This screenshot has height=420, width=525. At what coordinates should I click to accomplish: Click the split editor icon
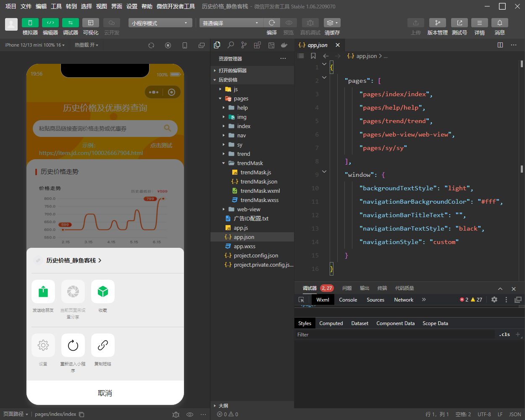point(500,45)
